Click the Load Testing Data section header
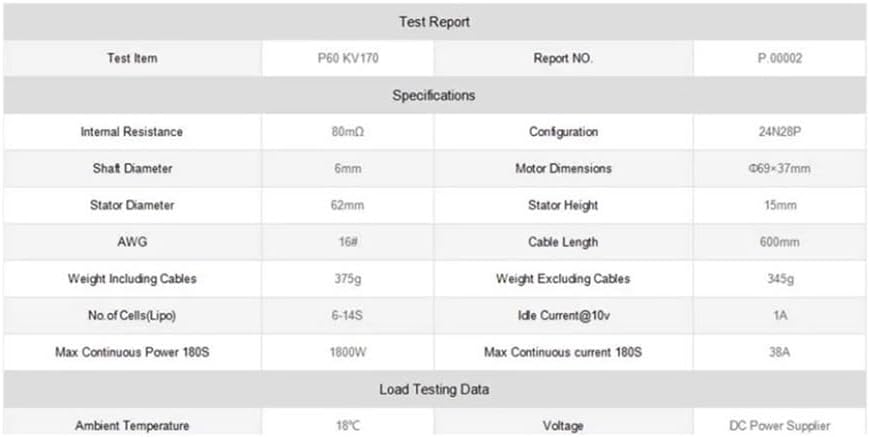Image resolution: width=869 pixels, height=437 pixels. (434, 389)
